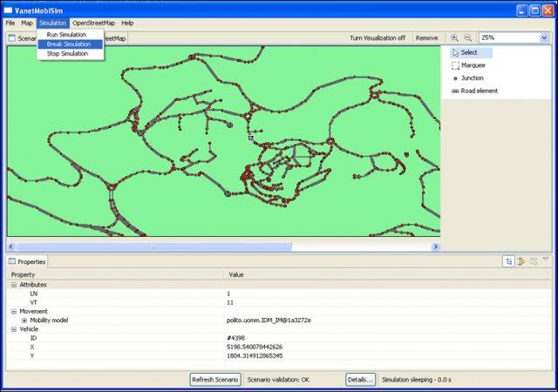Screen dimensions: 558x392
Task: Click the zoom in magnifier icon
Action: tap(454, 38)
